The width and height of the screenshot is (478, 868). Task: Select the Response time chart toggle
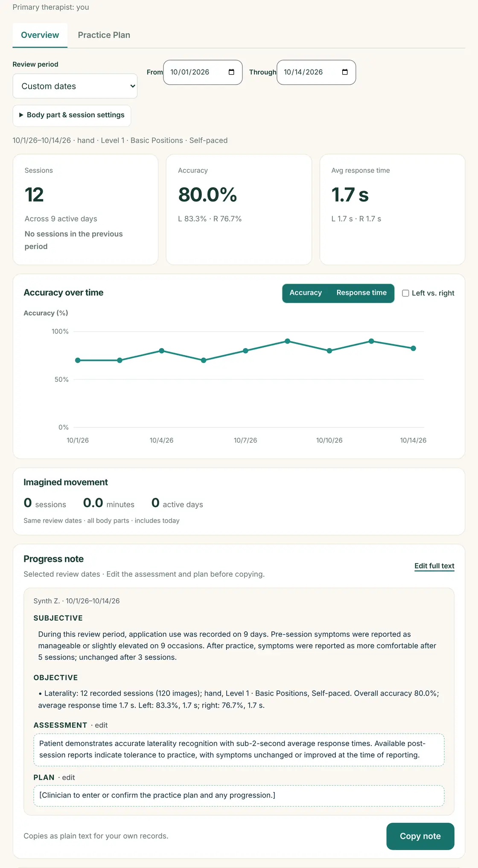(361, 293)
